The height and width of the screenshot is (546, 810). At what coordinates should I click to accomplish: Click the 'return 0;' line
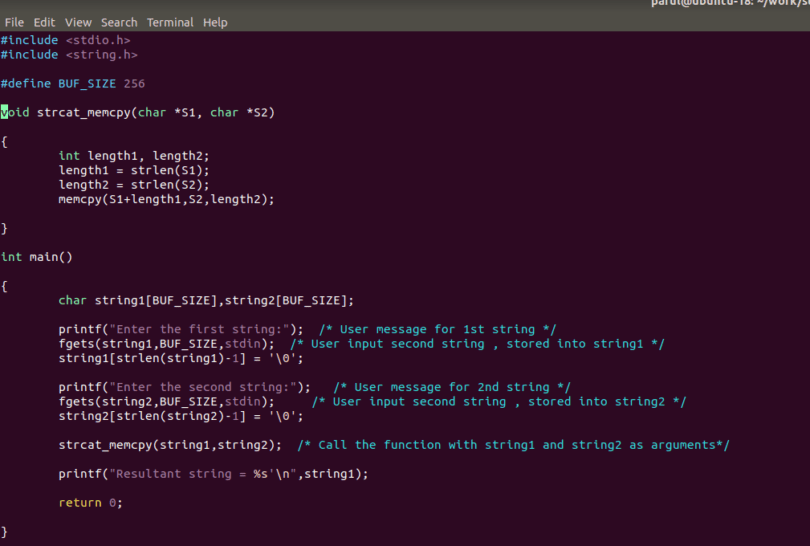[x=90, y=503]
